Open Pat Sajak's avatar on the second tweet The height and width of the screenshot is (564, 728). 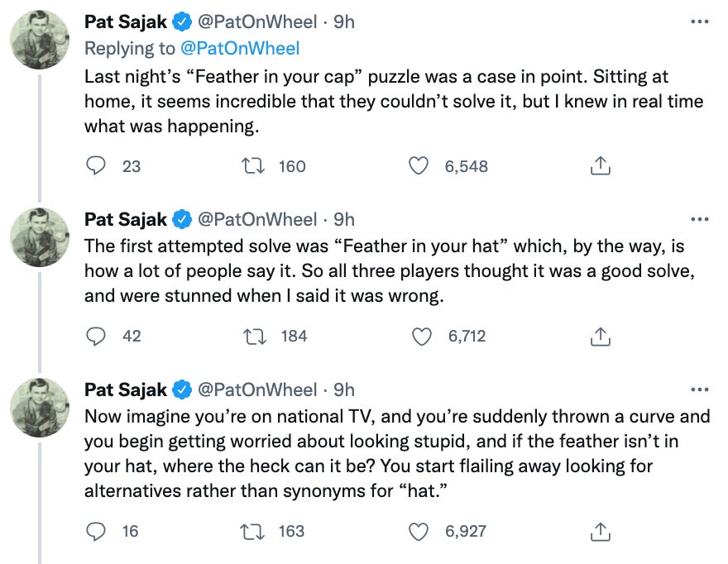click(x=38, y=237)
